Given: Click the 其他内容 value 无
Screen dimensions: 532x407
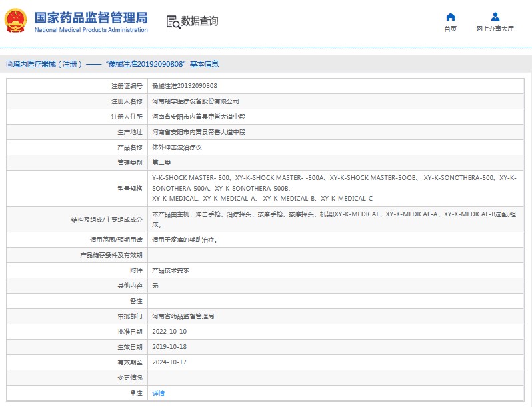Looking at the screenshot, I should coord(155,286).
